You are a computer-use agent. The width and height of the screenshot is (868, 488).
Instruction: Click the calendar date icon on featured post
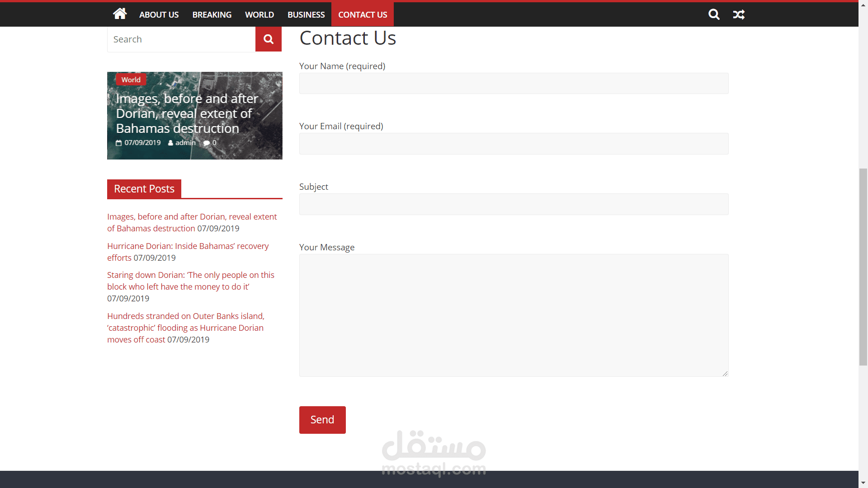coord(119,143)
